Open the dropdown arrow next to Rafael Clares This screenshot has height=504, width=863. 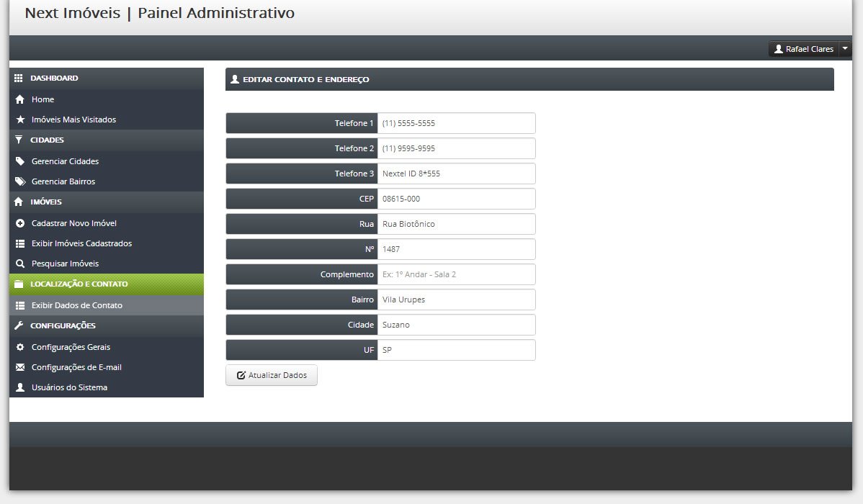click(845, 49)
